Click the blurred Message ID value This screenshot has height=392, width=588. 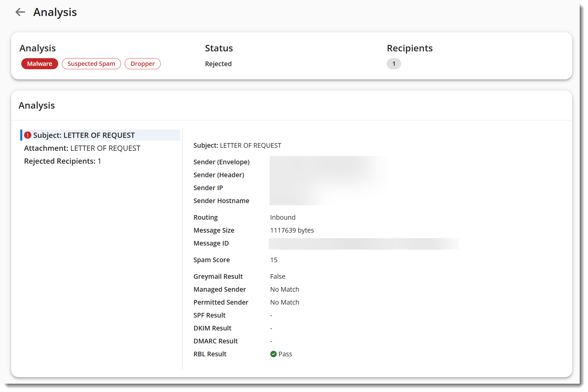click(364, 244)
